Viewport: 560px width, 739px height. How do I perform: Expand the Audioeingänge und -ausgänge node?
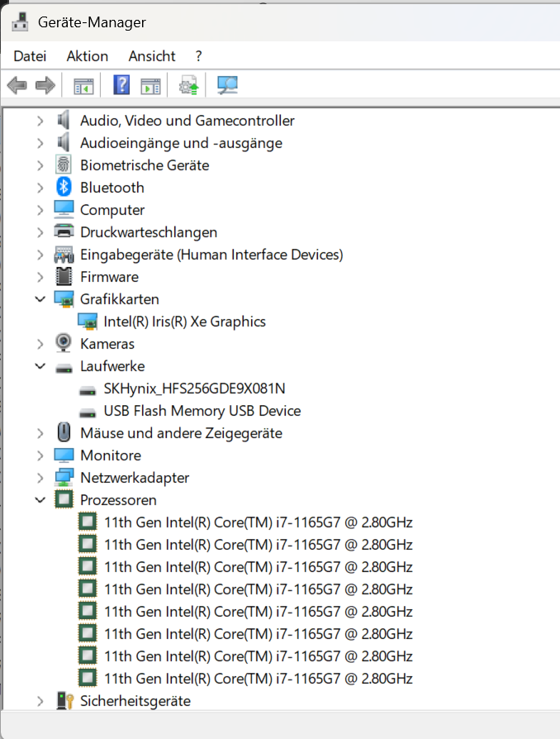click(x=40, y=143)
